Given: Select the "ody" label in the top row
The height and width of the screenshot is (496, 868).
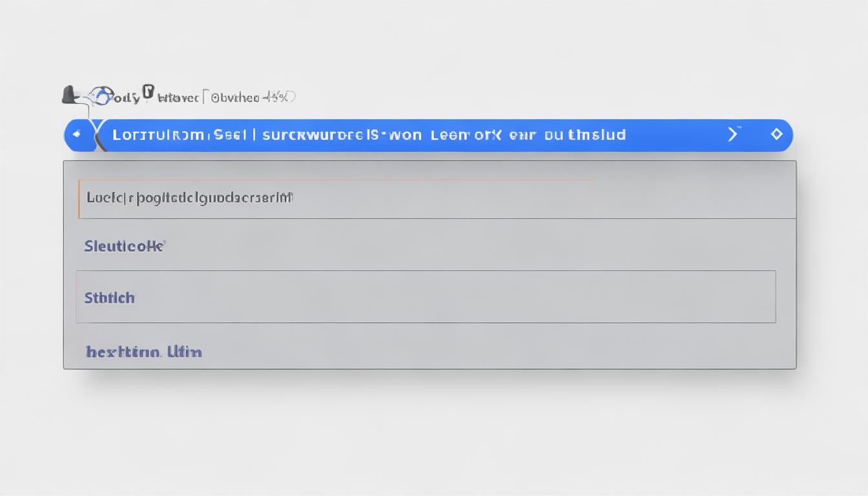Looking at the screenshot, I should pos(125,98).
